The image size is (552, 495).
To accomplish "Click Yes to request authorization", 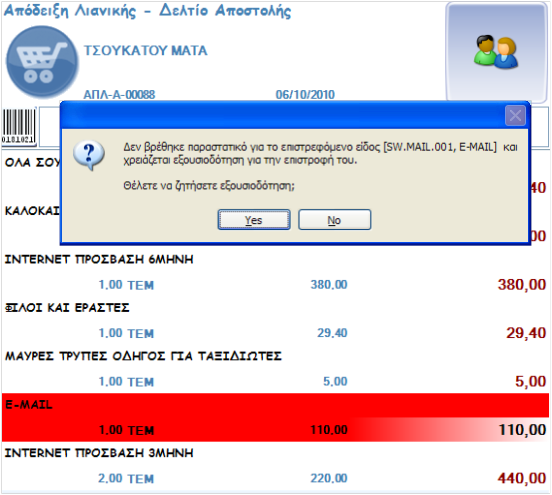I will [254, 220].
